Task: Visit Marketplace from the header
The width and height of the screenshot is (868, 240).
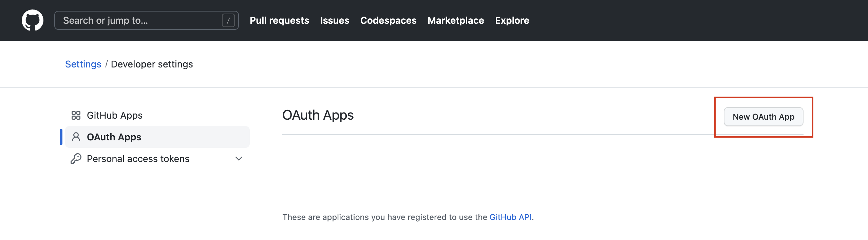Action: [456, 20]
